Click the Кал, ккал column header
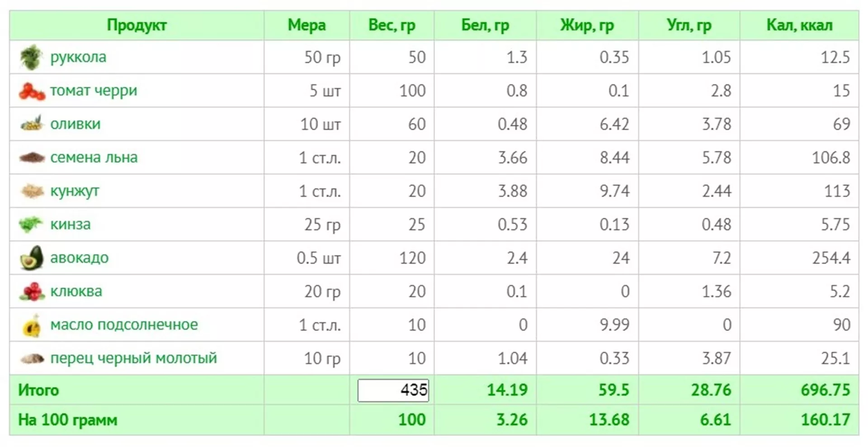Image resolution: width=868 pixels, height=447 pixels. click(799, 25)
